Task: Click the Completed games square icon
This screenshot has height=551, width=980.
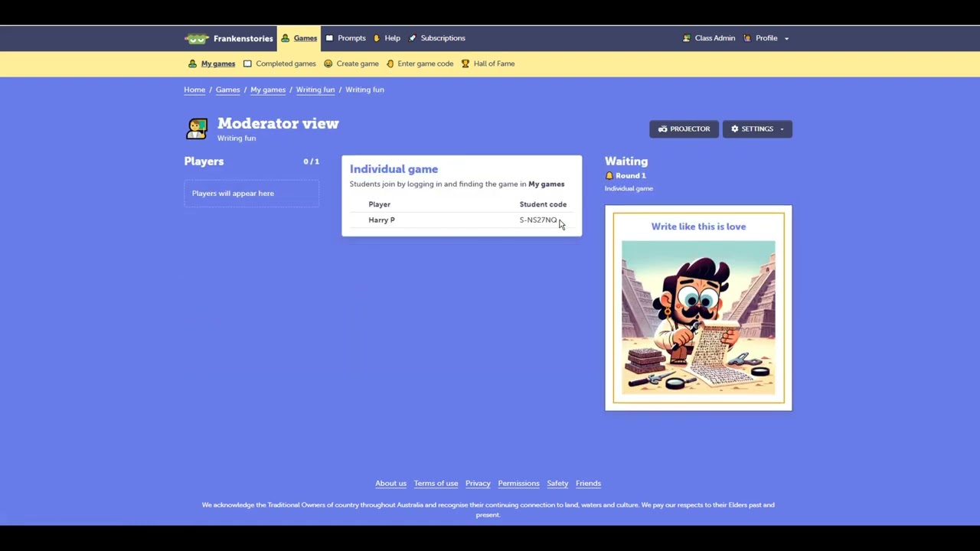Action: click(x=247, y=64)
